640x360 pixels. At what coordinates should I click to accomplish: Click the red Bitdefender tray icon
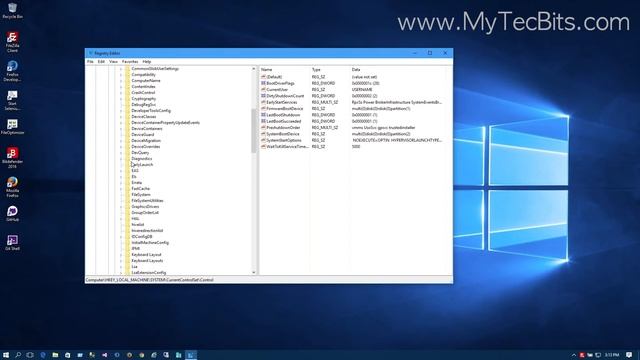click(582, 355)
